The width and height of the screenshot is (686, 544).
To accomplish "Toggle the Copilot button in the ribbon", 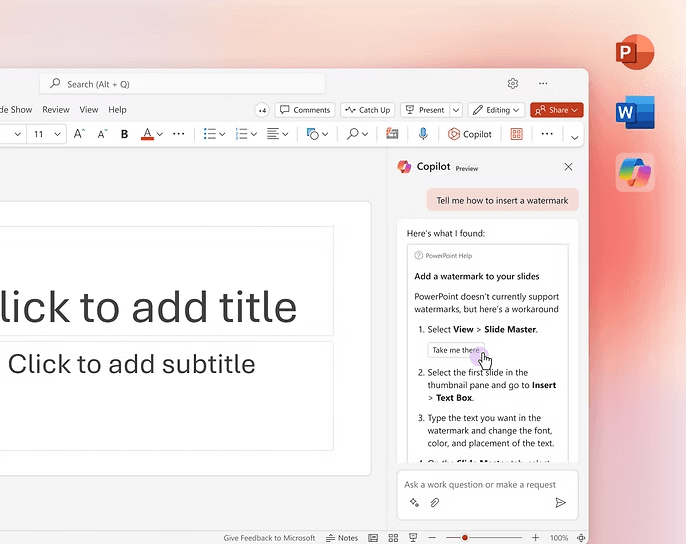I will coord(469,134).
